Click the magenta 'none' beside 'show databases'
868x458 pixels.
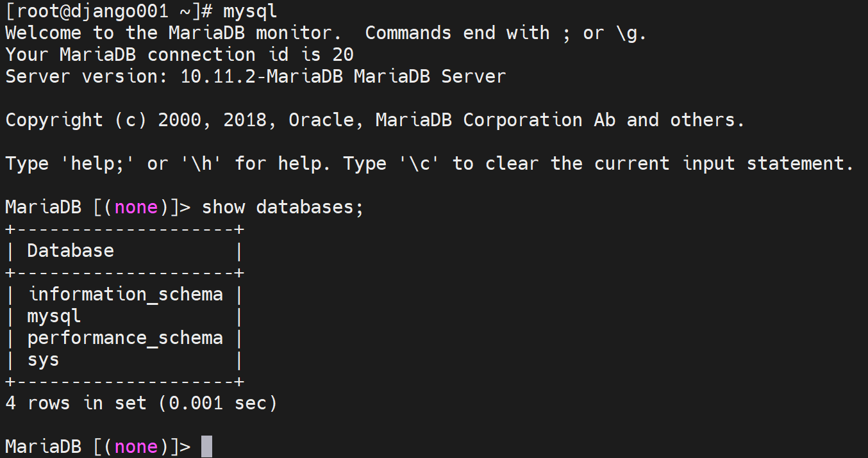(136, 208)
